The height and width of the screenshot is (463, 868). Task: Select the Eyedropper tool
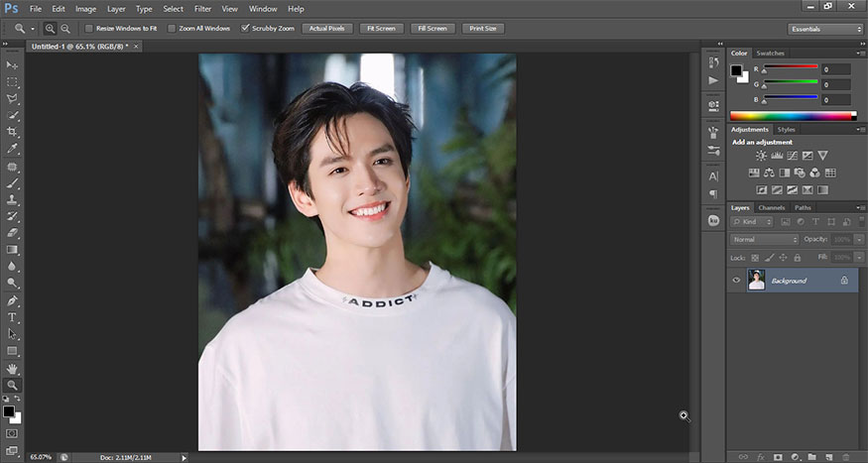coord(13,149)
